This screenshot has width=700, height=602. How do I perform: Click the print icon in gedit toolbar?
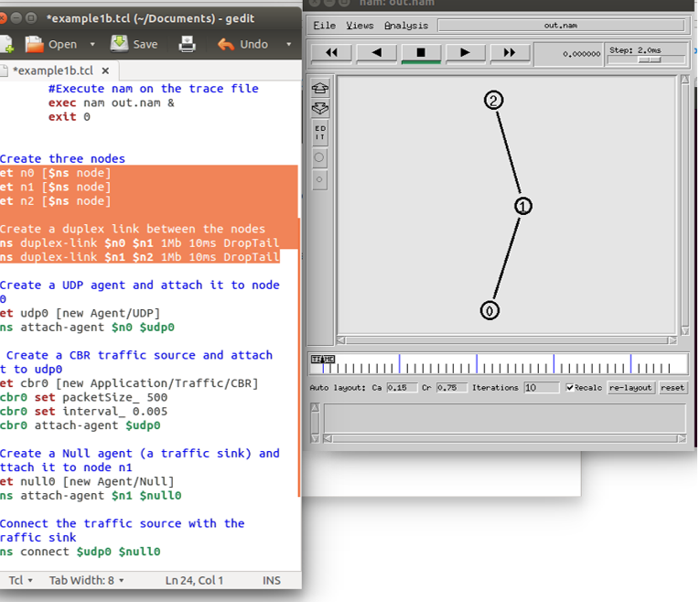pos(187,44)
